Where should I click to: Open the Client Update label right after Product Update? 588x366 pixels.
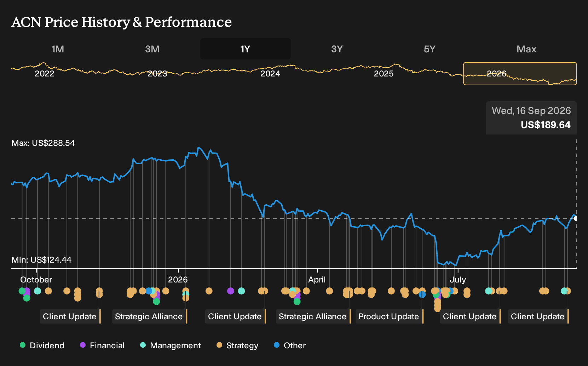coord(470,316)
